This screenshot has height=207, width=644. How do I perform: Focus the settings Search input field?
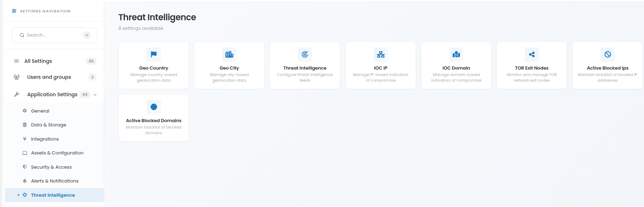(x=53, y=35)
